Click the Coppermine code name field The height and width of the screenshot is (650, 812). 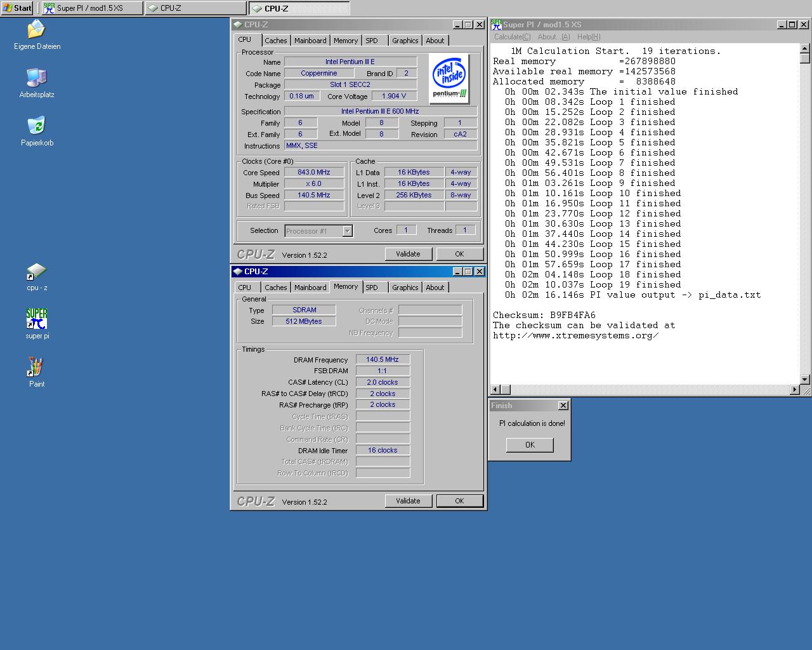[319, 73]
